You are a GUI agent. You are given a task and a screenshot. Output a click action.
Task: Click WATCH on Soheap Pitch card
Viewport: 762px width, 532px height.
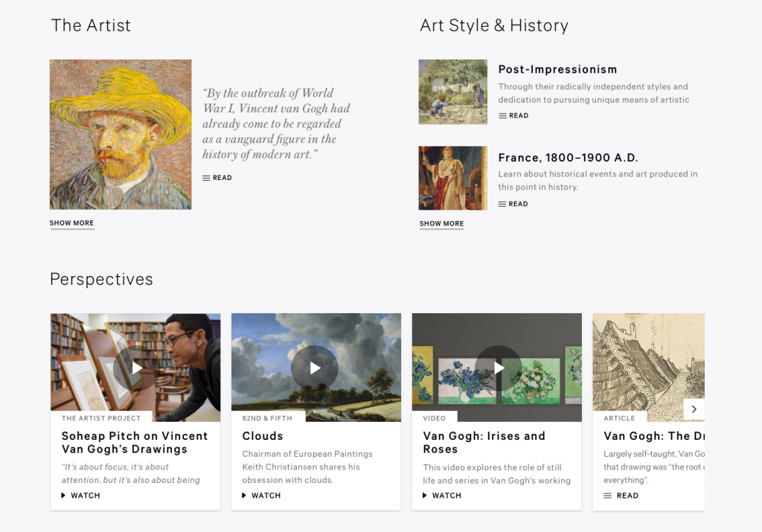[x=80, y=496]
